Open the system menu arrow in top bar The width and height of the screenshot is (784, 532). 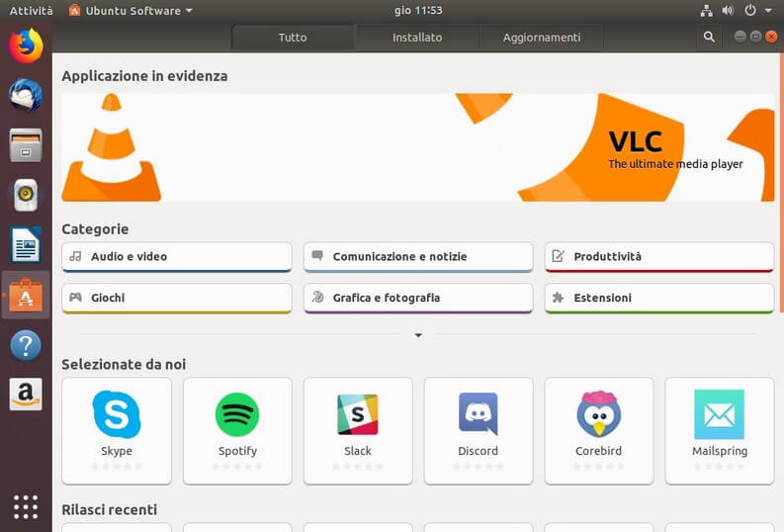pyautogui.click(x=768, y=11)
